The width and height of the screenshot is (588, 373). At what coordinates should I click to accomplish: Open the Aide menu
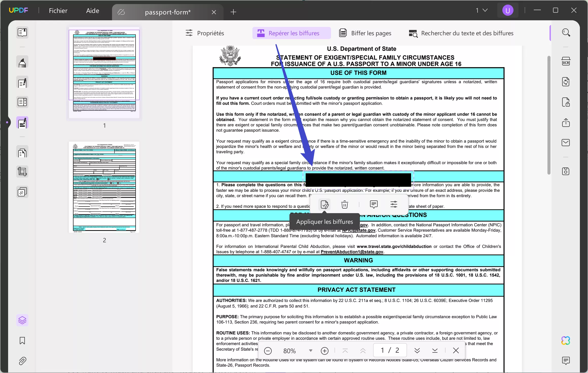coord(92,10)
